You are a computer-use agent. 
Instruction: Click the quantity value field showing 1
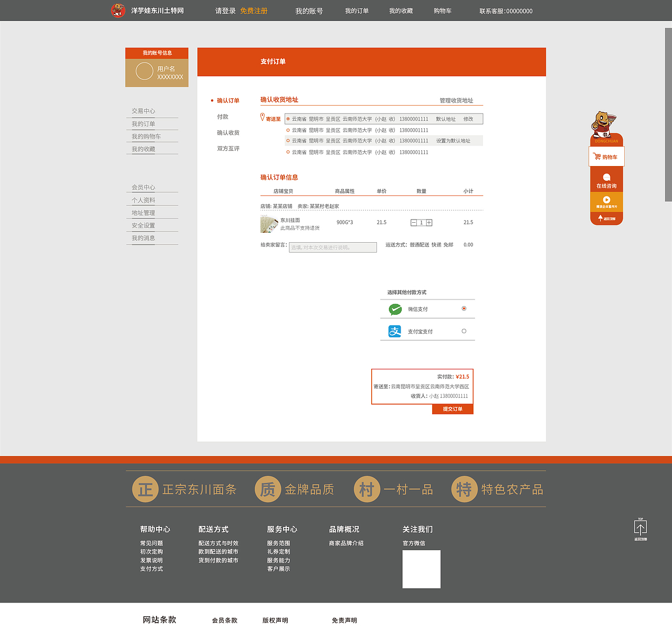click(x=421, y=223)
